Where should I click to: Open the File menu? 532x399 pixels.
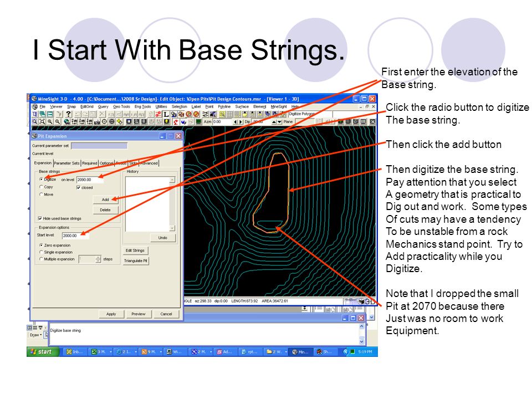click(43, 106)
